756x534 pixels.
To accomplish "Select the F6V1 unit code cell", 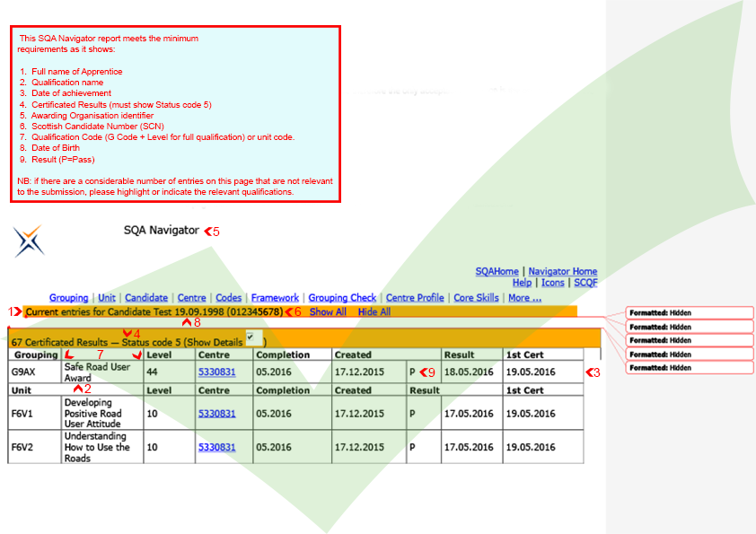I will click(35, 414).
